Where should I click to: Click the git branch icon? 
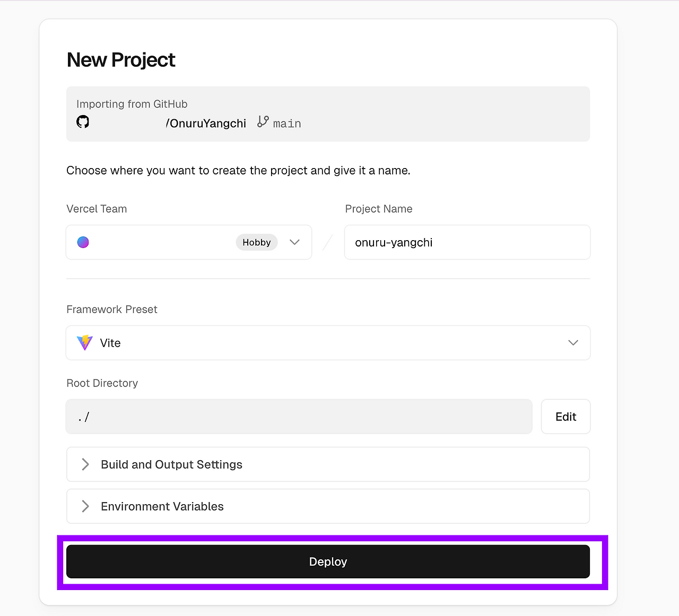(x=263, y=122)
